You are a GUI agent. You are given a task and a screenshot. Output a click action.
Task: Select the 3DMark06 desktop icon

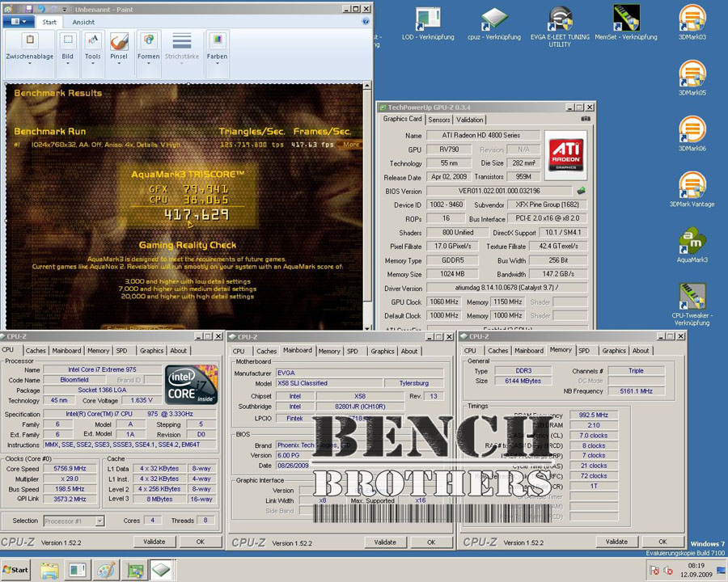(x=692, y=133)
